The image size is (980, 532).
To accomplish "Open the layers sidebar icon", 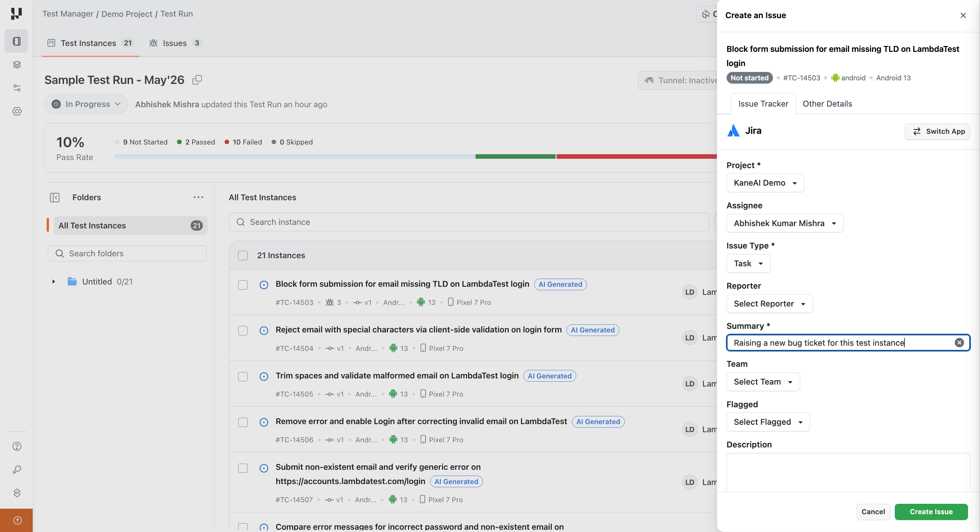I will tap(17, 65).
